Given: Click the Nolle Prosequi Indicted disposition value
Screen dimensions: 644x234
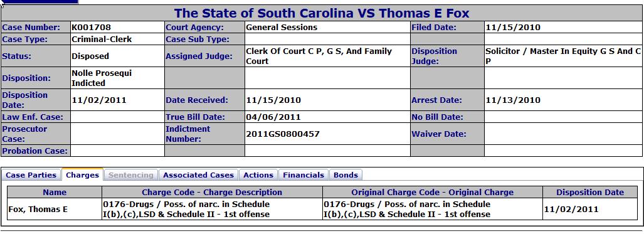Looking at the screenshot, I should [x=102, y=78].
